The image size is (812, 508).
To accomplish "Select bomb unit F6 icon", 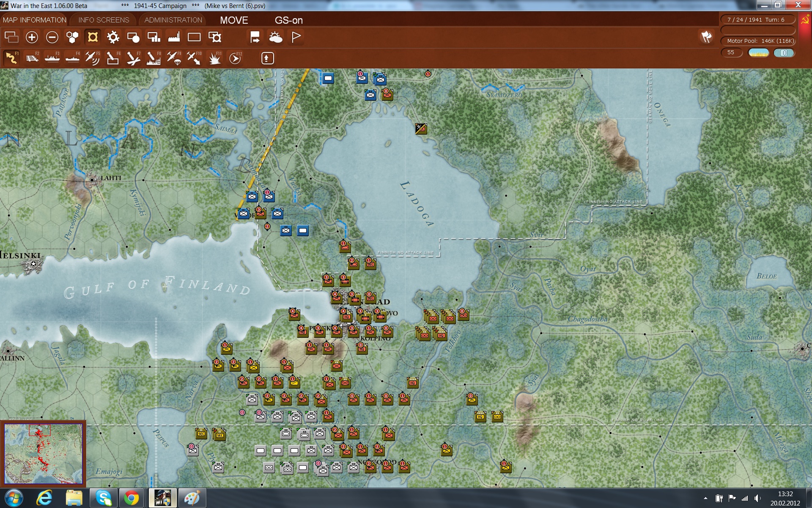I will 113,58.
